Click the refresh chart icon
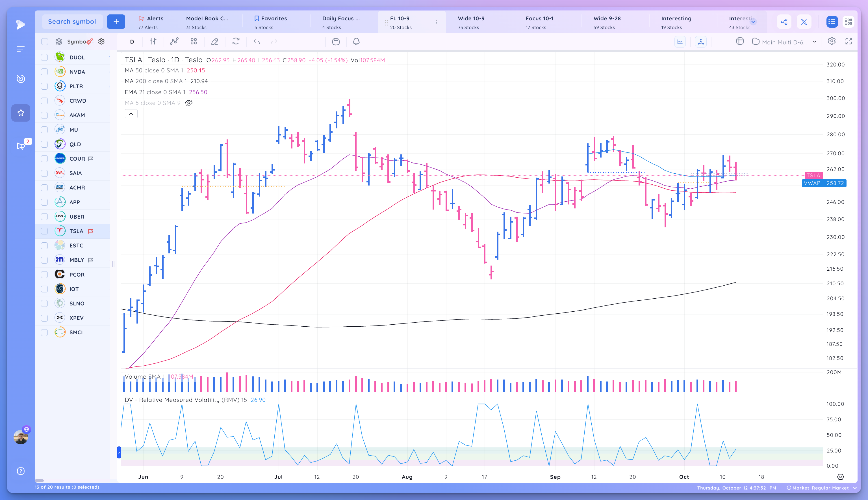This screenshot has width=868, height=500. pyautogui.click(x=236, y=41)
